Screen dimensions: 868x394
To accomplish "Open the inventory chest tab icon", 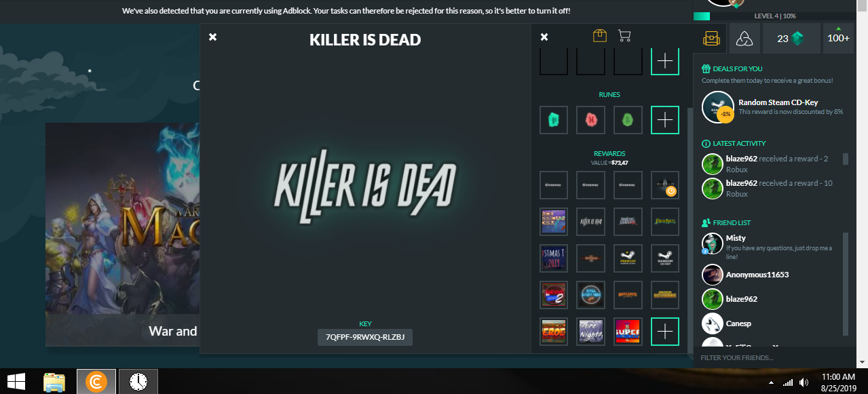I will coord(599,35).
